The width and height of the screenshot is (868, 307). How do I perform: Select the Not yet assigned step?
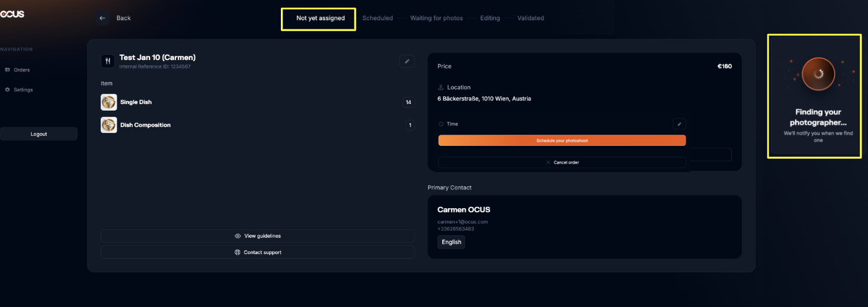(x=320, y=18)
